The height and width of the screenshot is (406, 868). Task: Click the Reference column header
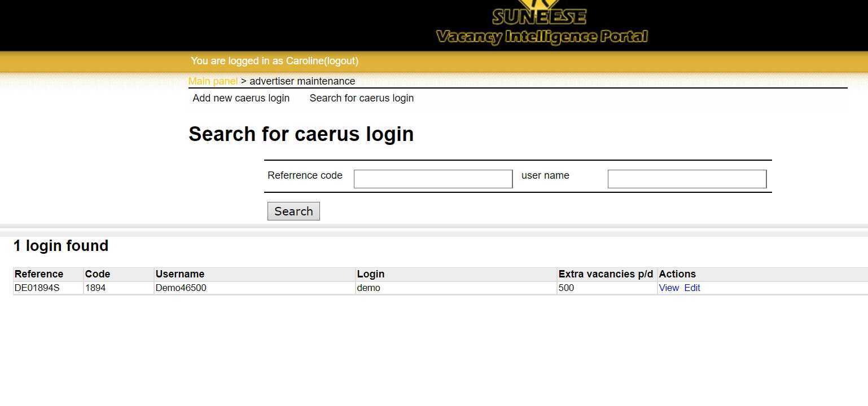38,274
